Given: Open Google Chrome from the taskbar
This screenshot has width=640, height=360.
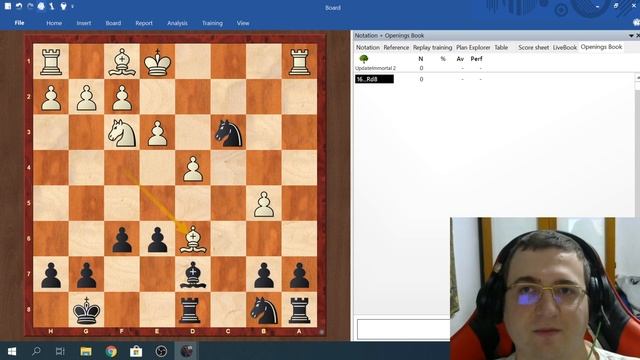Looking at the screenshot, I should coord(111,351).
